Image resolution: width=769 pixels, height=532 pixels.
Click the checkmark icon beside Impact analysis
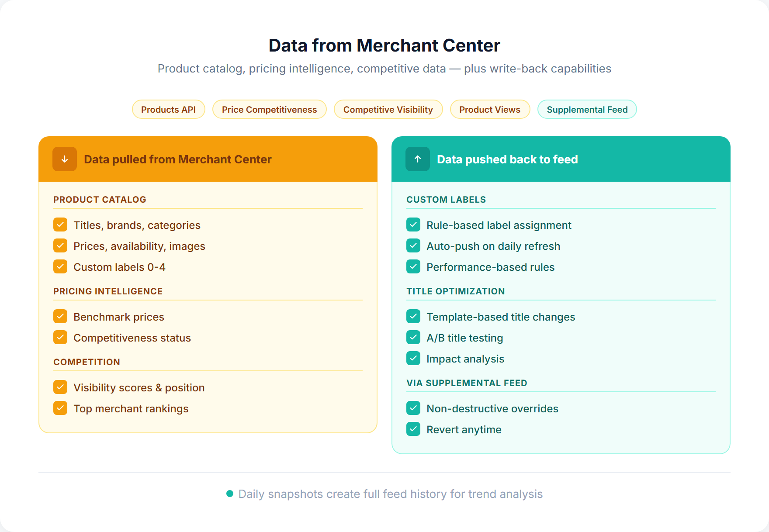tap(413, 358)
